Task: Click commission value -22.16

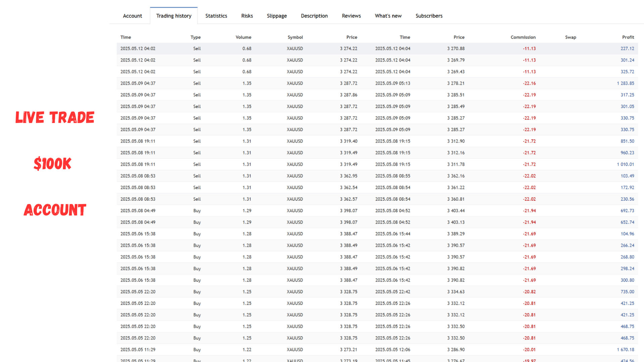Action: [x=529, y=83]
